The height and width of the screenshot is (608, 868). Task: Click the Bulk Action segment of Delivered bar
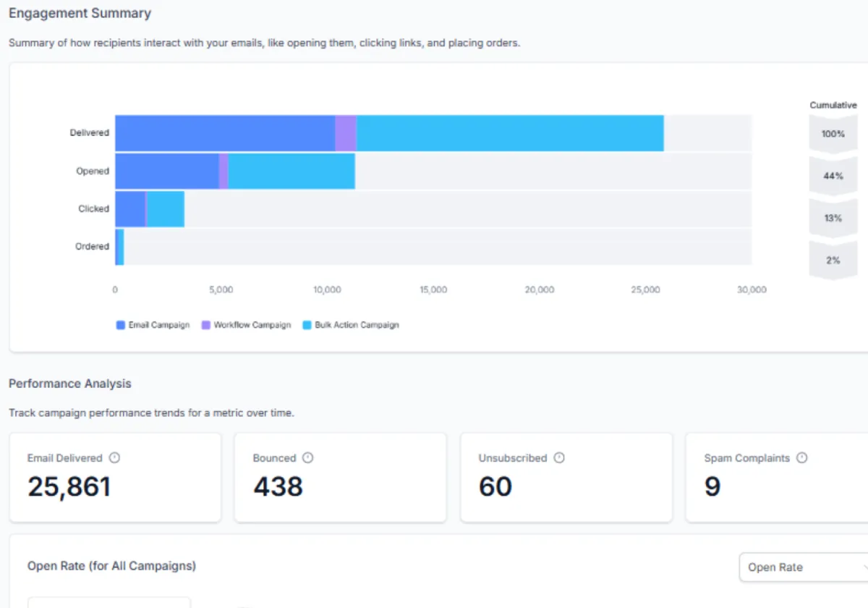click(510, 133)
